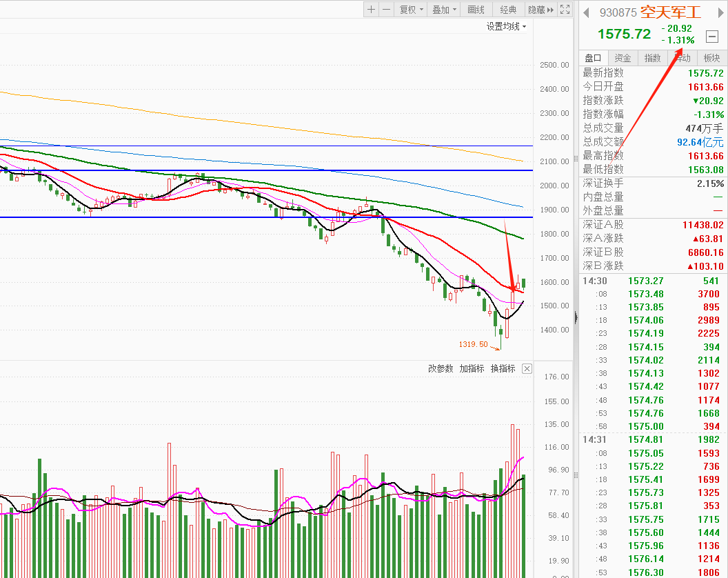Open the 板块 tab

tap(711, 58)
